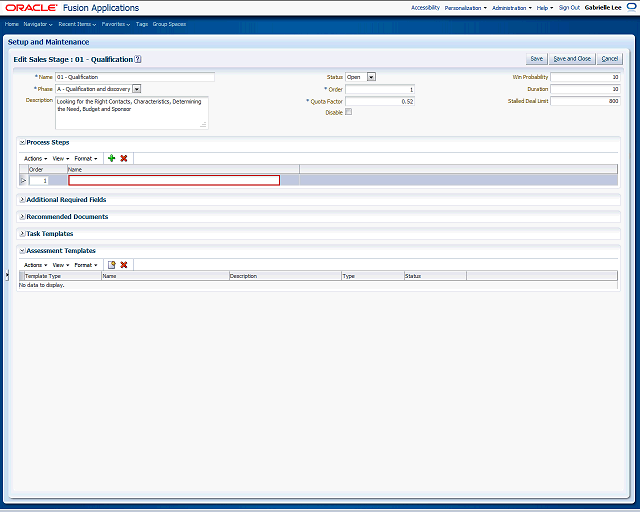This screenshot has height=512, width=640.
Task: Click the process step Order box
Action: tap(39, 180)
